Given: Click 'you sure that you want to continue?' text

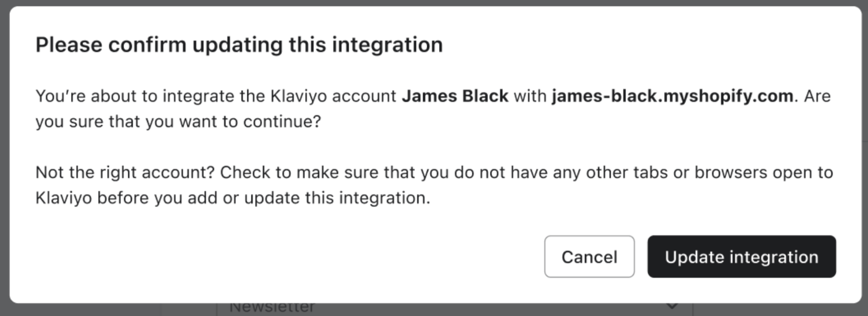Looking at the screenshot, I should click(x=178, y=122).
